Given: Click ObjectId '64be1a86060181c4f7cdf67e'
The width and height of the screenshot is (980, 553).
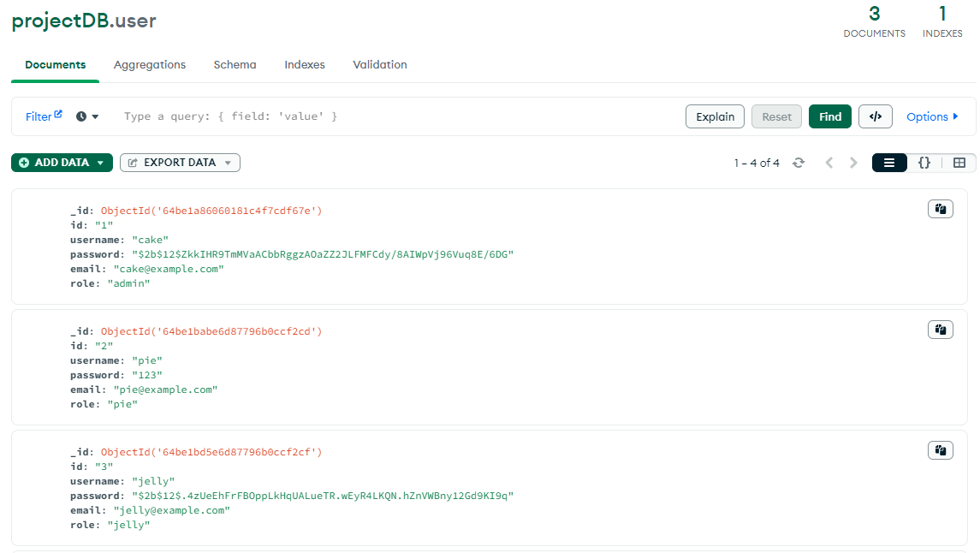Looking at the screenshot, I should [x=211, y=211].
